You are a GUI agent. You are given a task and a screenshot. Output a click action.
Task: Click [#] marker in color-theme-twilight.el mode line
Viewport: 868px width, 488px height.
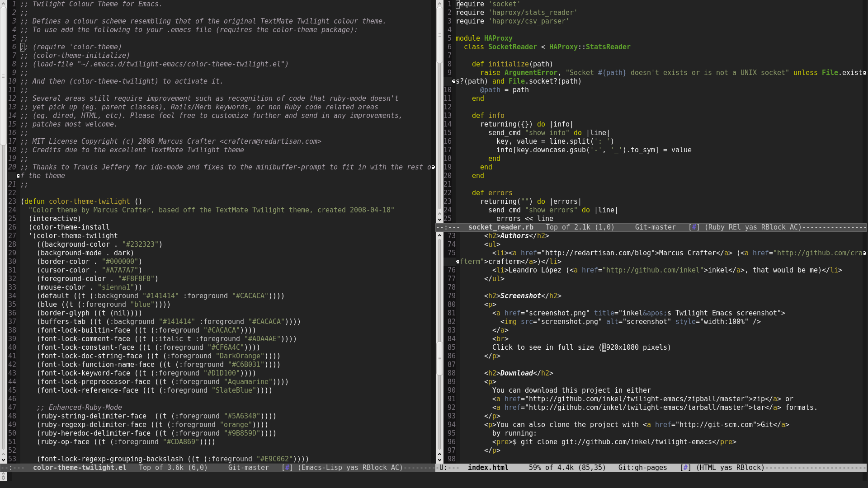[x=287, y=468]
